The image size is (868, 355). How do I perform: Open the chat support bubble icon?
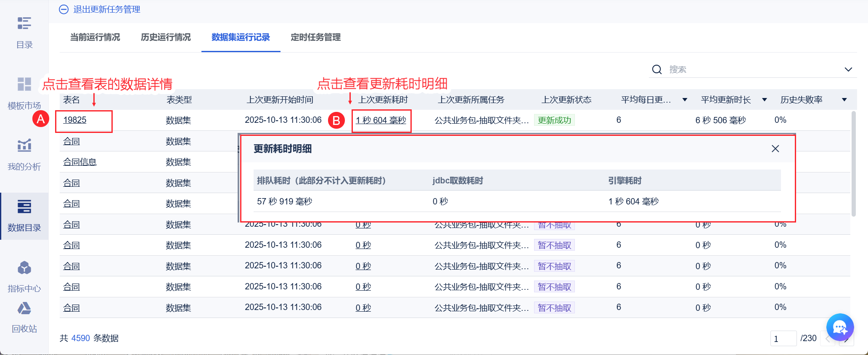pos(840,327)
